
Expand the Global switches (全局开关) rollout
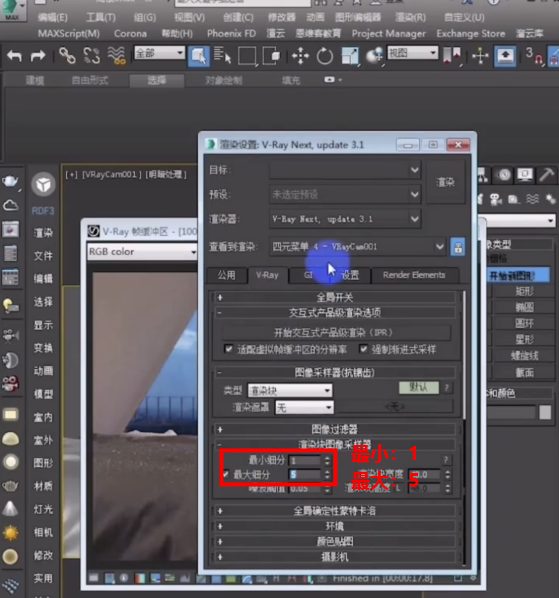(335, 297)
